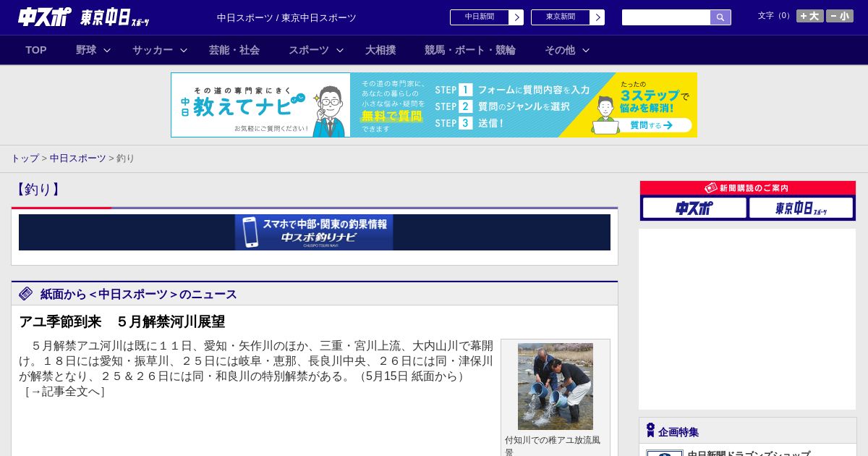
Task: Click the newspaper icon beside 紙面から heading
Action: [26, 293]
